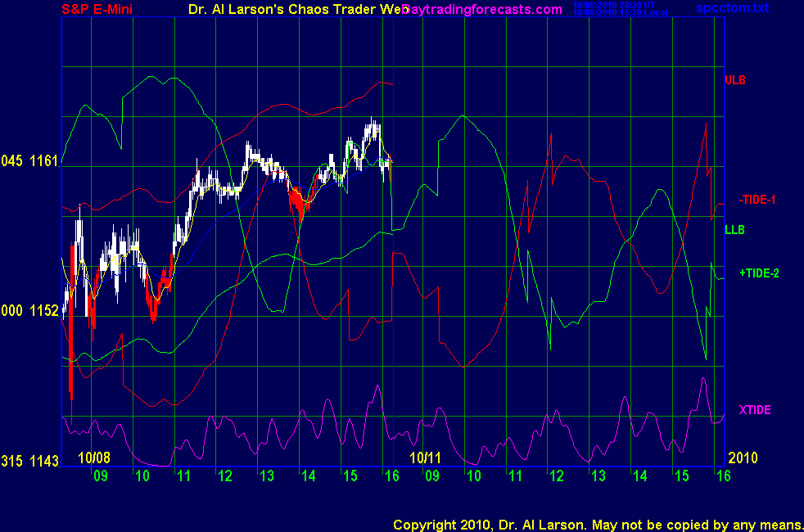Click the LLB legend label

[734, 230]
